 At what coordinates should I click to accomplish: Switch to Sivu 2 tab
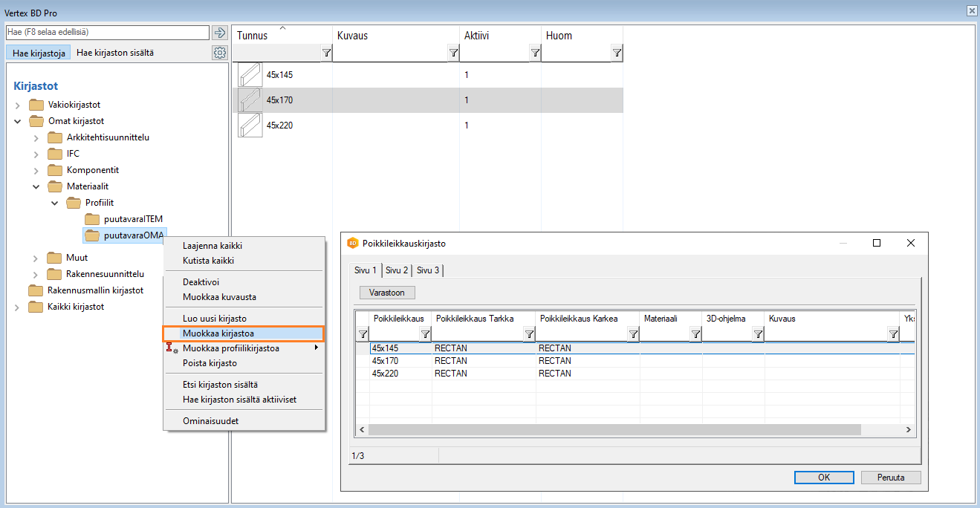click(x=396, y=270)
